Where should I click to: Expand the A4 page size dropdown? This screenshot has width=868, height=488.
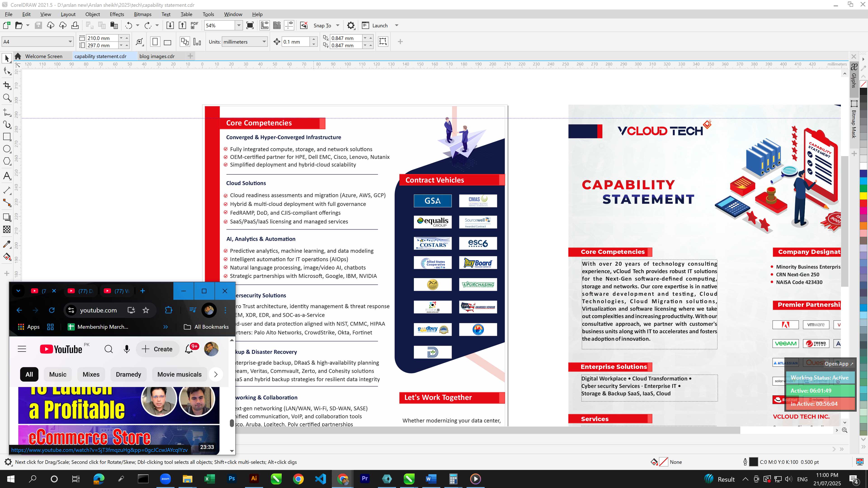[x=70, y=42]
